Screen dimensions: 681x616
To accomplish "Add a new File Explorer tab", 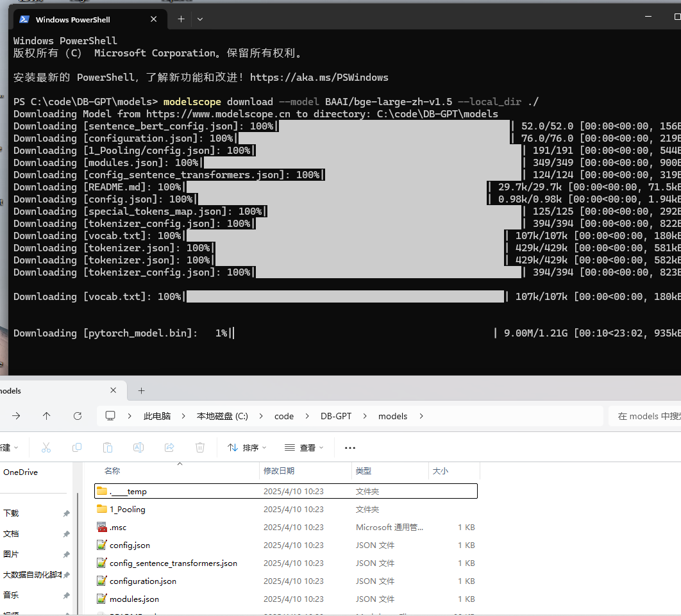I will point(141,391).
